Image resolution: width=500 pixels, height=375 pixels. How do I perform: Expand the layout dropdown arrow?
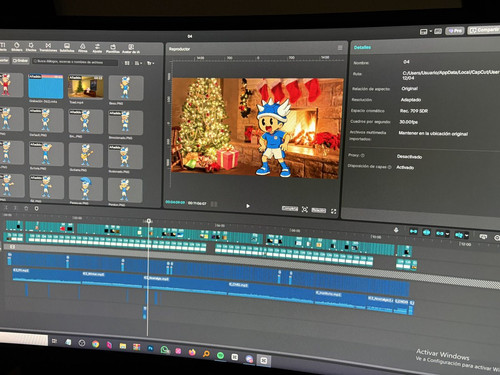pyautogui.click(x=431, y=31)
